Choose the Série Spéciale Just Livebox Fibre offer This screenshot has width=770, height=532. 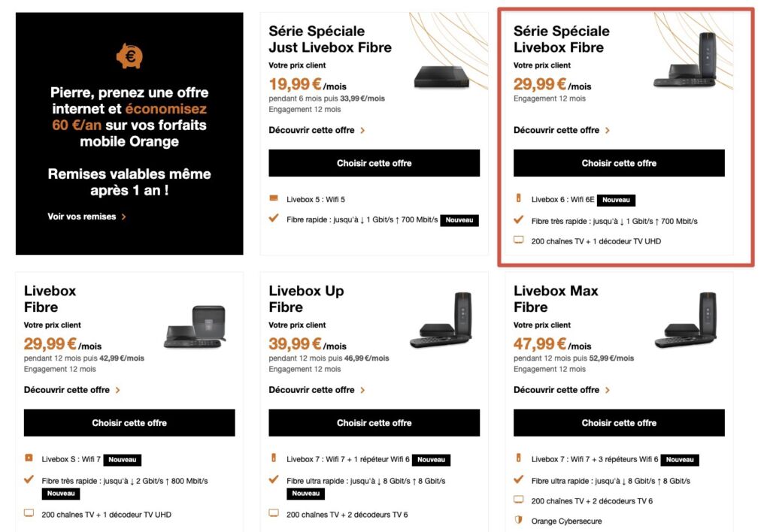[374, 163]
